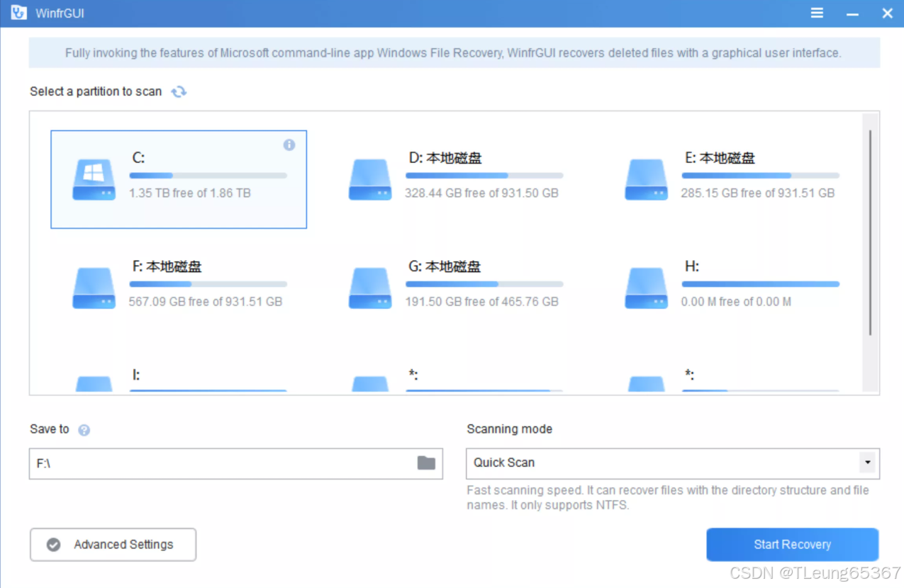
Task: Select the G: 本地磁盘 drive icon
Action: pos(370,288)
